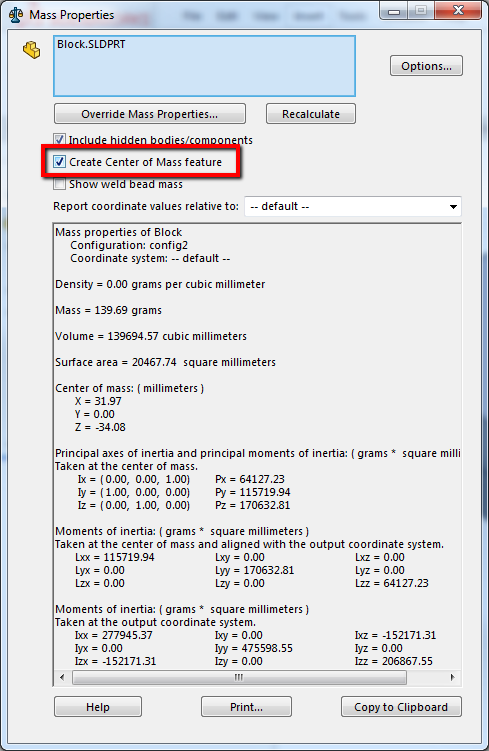Minimize the Mass Properties window
This screenshot has height=751, width=489.
[x=394, y=11]
